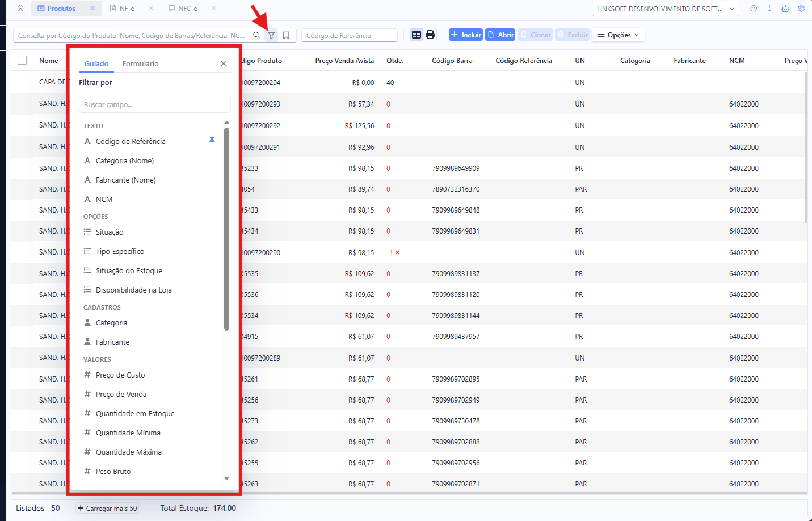Click the main table vertical scrollbar

[x=806, y=147]
